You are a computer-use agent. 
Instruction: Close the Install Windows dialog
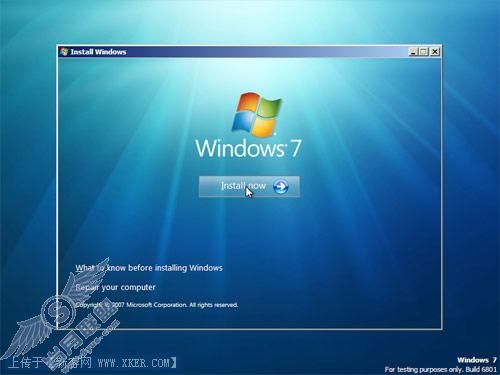435,52
